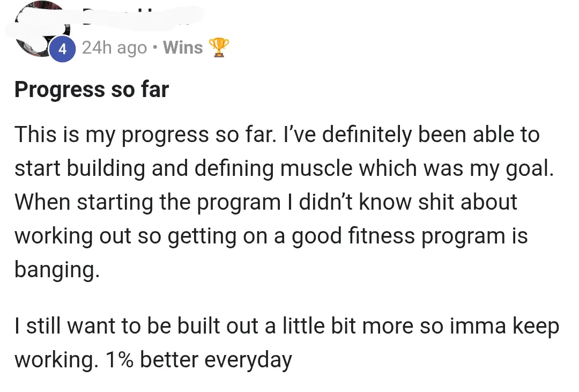Screen dimensions: 579x392
Task: Click the text '1% better everyday'
Action: click(199, 360)
